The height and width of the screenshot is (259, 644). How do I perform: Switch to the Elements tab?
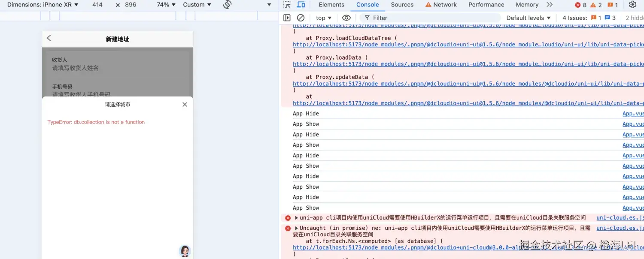pyautogui.click(x=331, y=5)
